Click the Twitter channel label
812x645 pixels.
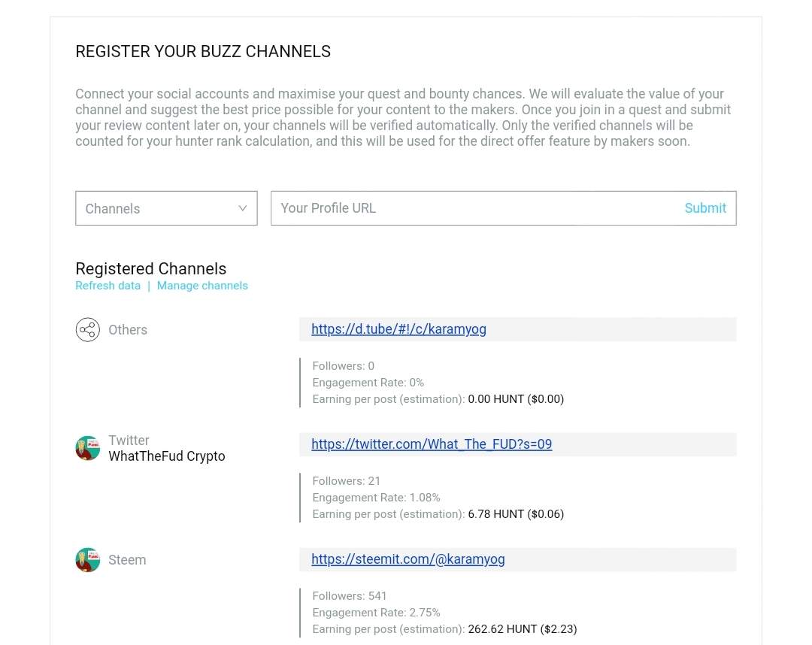point(129,440)
